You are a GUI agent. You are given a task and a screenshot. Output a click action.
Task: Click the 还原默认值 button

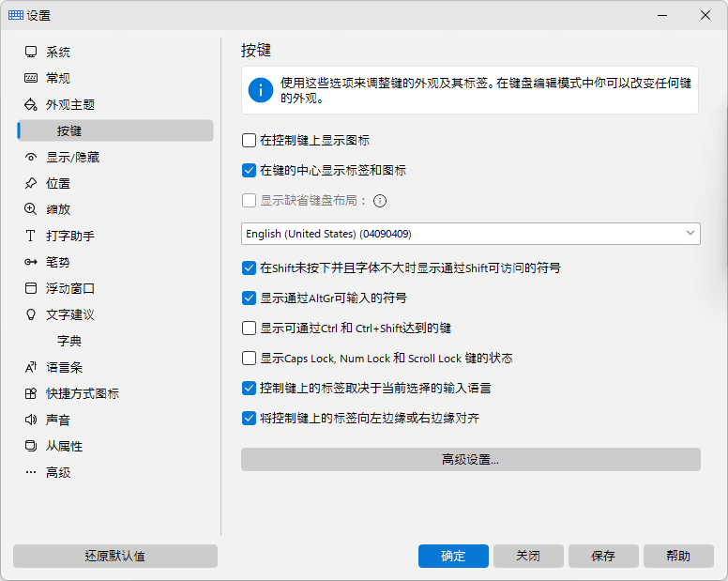[x=115, y=556]
